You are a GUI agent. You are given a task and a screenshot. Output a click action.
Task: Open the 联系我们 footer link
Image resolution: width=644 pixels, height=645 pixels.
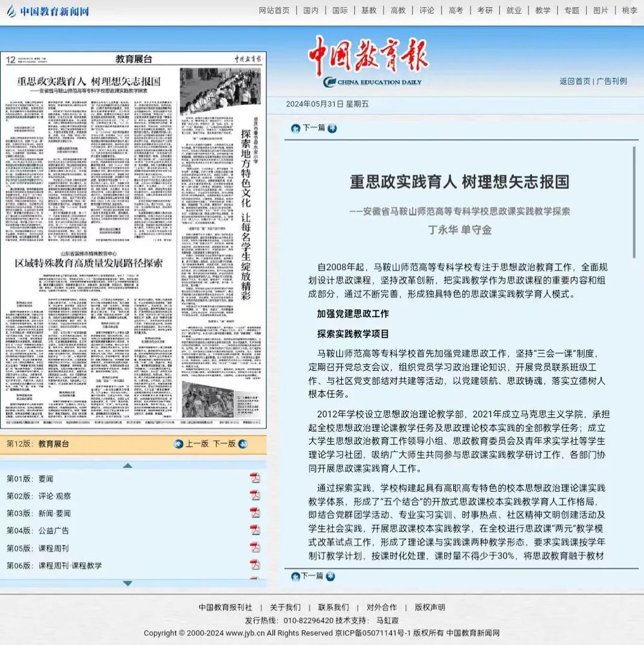(x=333, y=607)
